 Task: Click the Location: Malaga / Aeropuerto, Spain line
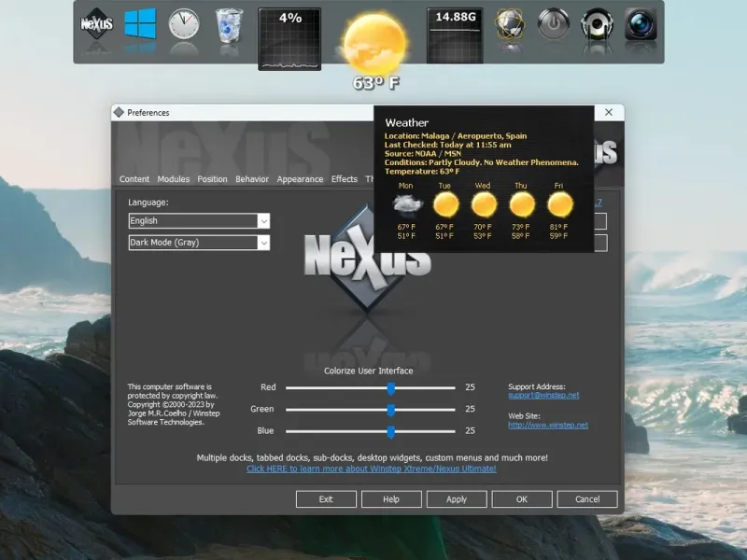tap(456, 136)
